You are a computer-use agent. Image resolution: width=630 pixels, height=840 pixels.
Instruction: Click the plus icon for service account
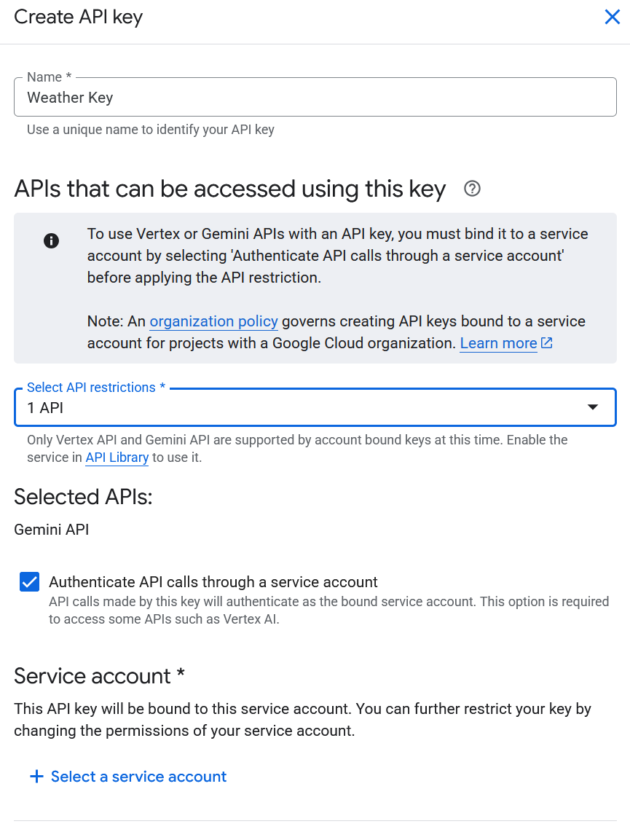click(36, 777)
